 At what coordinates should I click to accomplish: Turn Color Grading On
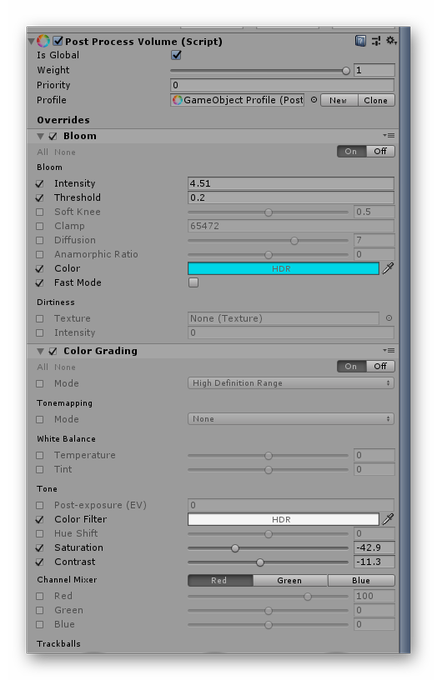(352, 366)
